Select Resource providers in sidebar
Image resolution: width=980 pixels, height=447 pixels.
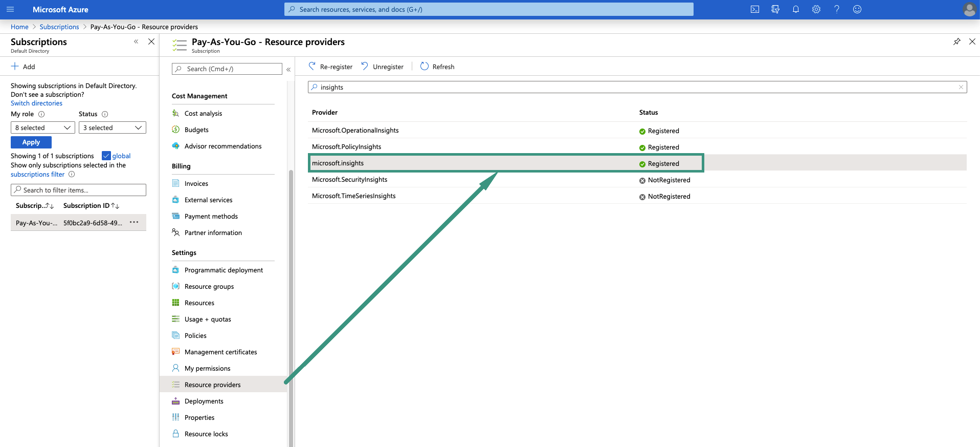pos(223,385)
